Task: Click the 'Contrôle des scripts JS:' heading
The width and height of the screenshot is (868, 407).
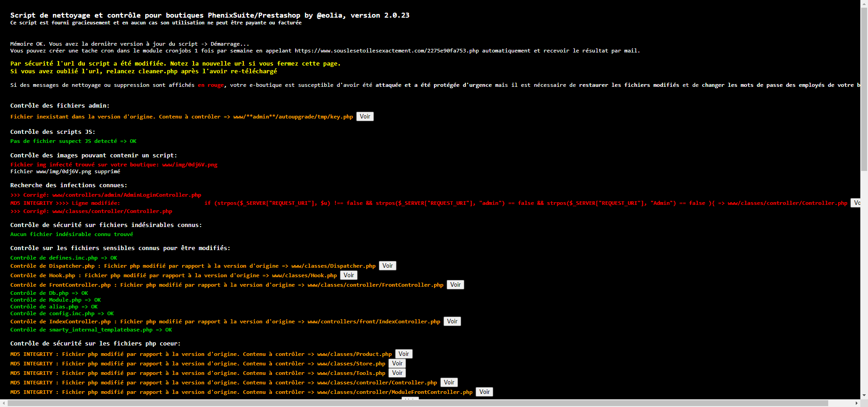Action: 53,132
